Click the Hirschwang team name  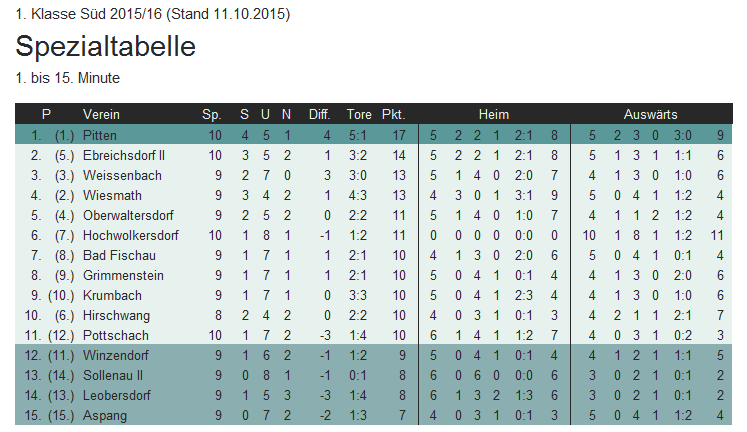116,315
